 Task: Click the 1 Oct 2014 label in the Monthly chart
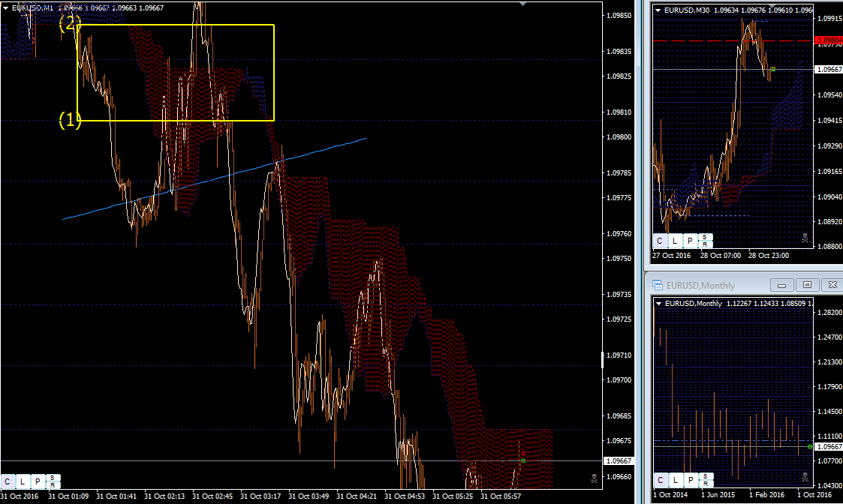point(670,494)
